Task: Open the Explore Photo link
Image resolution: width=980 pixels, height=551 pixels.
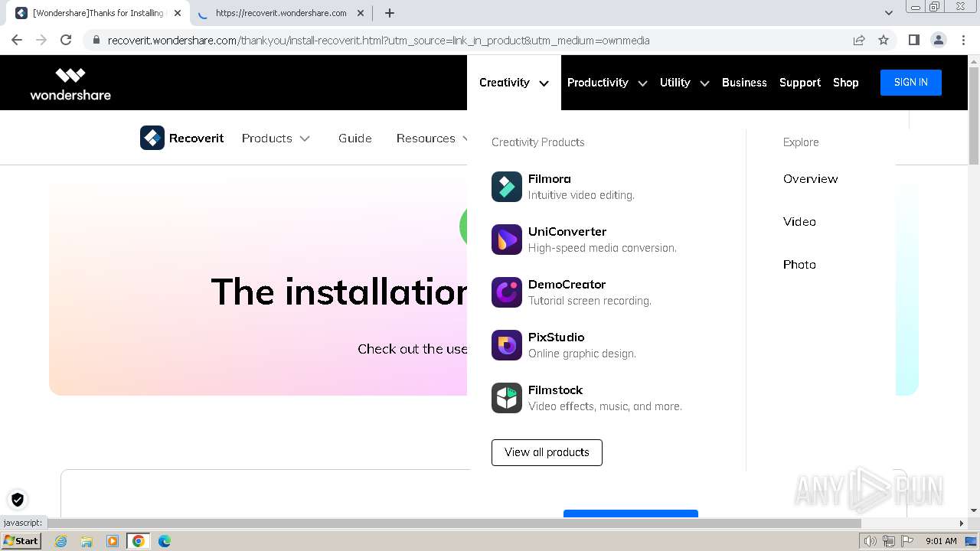Action: coord(799,265)
